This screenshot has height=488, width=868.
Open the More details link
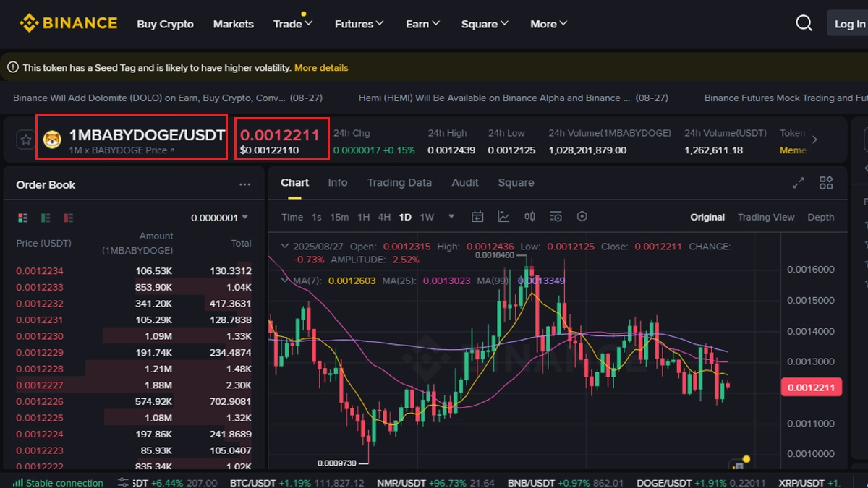coord(321,67)
